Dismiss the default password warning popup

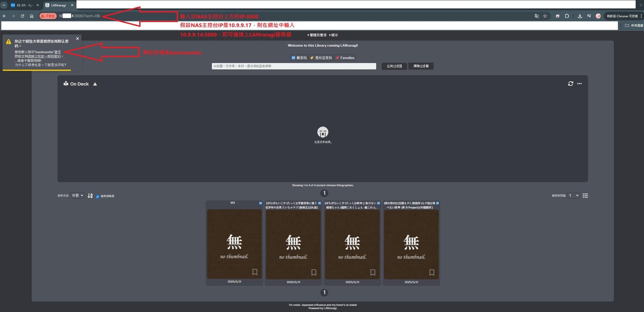point(77,39)
